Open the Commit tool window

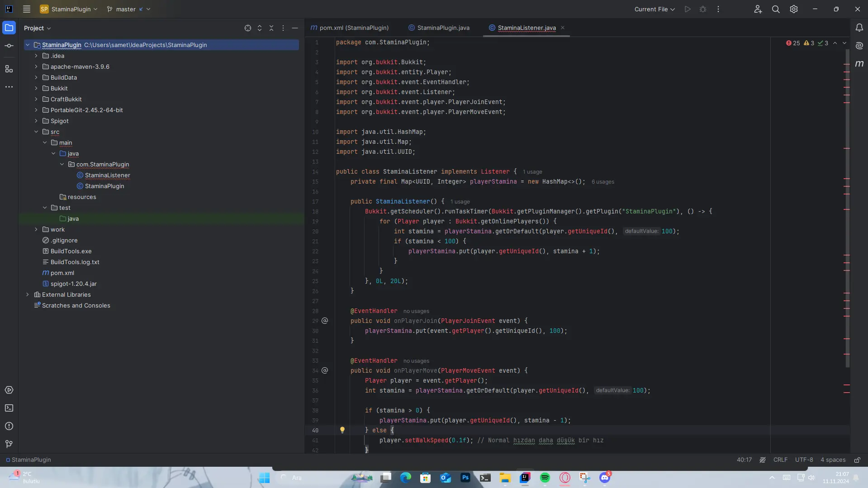(9, 46)
